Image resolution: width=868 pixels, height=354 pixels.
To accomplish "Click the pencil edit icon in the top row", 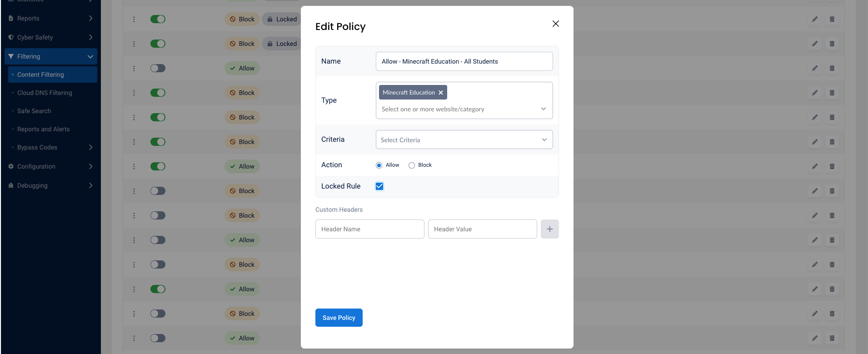I will (815, 19).
